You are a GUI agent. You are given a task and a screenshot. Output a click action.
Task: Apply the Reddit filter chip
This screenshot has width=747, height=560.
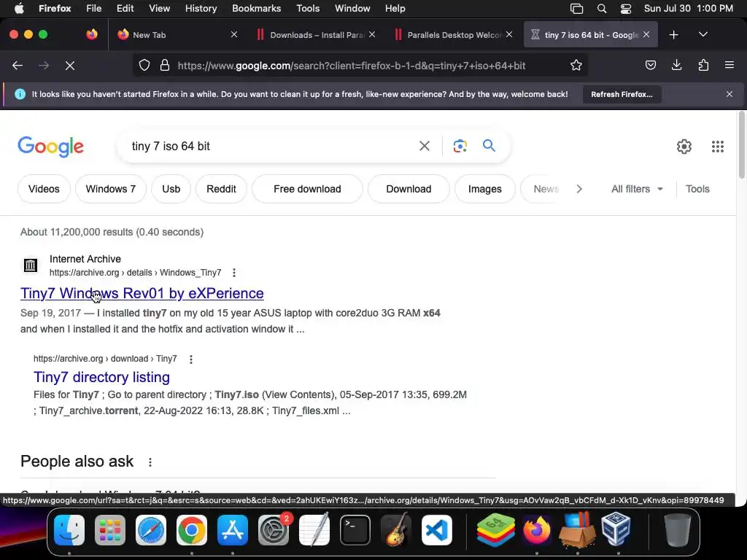click(221, 189)
